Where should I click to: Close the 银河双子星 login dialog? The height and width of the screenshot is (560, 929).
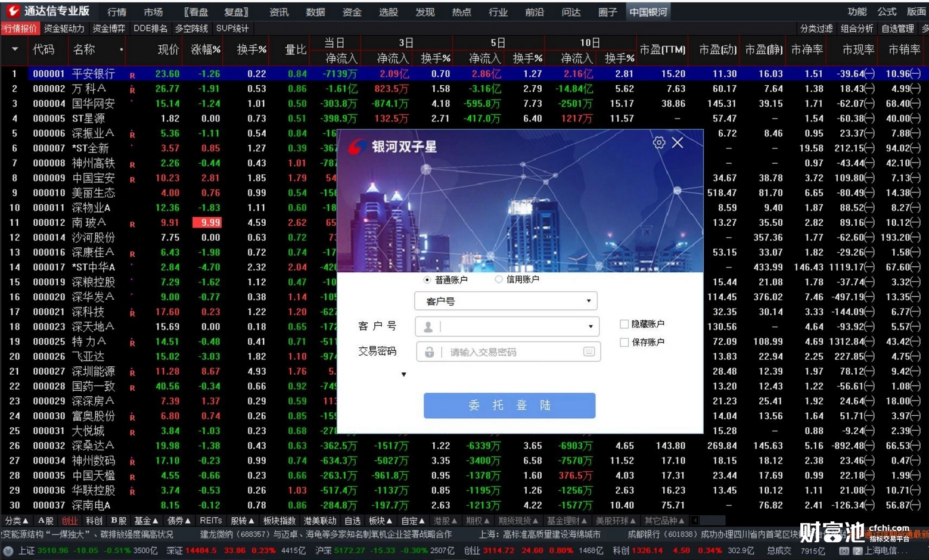pyautogui.click(x=678, y=142)
